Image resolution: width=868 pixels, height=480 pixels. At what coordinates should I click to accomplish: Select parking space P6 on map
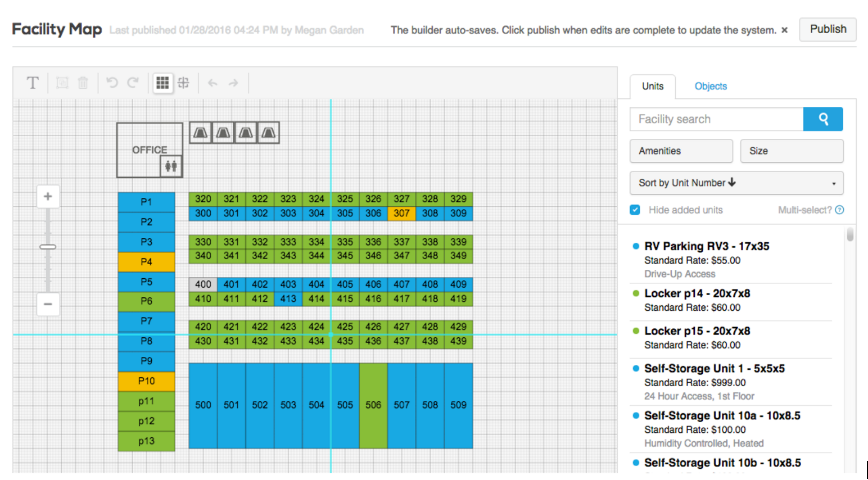coord(146,301)
